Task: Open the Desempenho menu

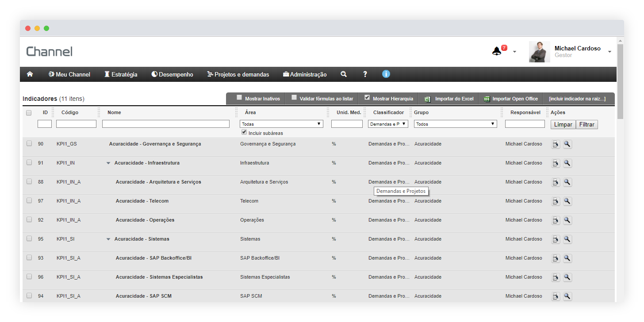Action: click(172, 74)
